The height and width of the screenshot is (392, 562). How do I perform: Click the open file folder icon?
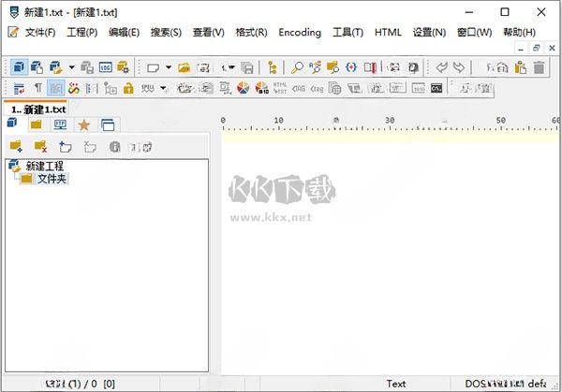[185, 67]
